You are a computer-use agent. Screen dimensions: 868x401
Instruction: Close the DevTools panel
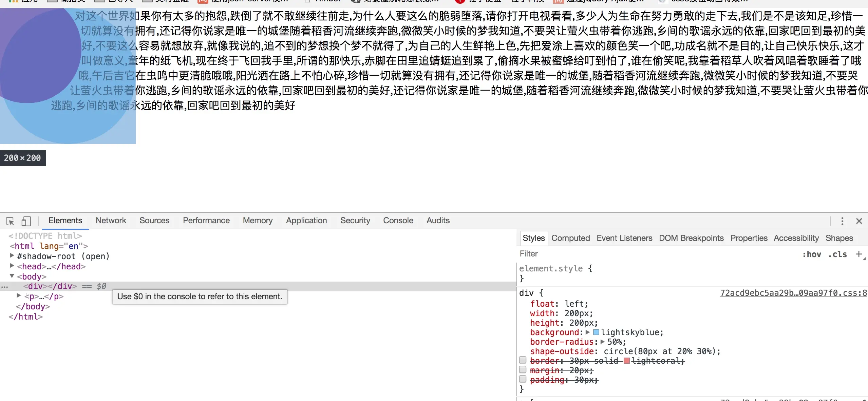pos(859,221)
